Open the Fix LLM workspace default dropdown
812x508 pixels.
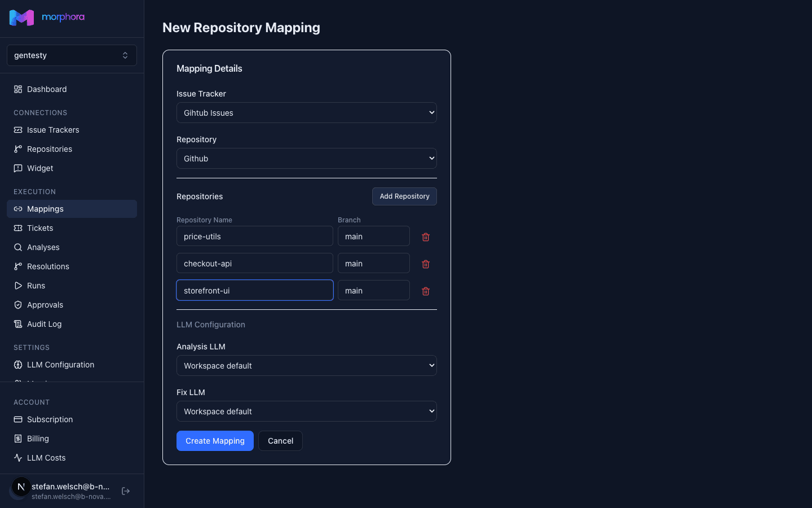pyautogui.click(x=307, y=411)
